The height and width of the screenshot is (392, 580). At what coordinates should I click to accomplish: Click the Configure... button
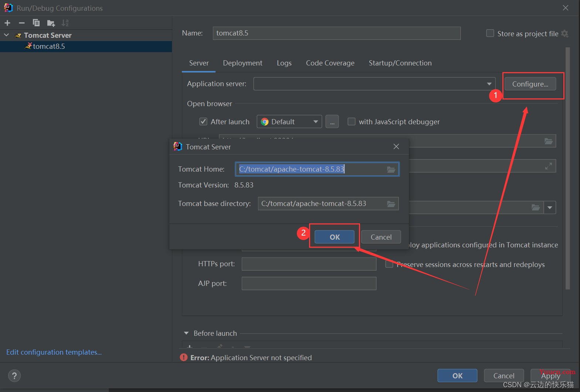coord(530,84)
